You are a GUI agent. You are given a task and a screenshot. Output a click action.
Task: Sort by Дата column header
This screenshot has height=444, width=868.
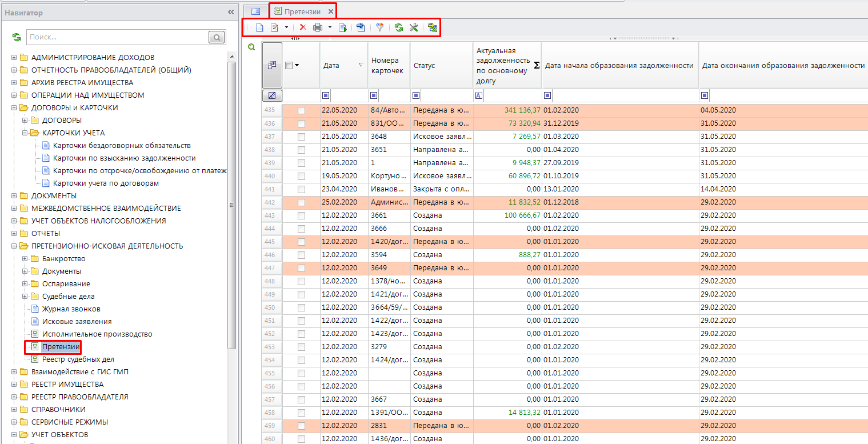pyautogui.click(x=343, y=65)
